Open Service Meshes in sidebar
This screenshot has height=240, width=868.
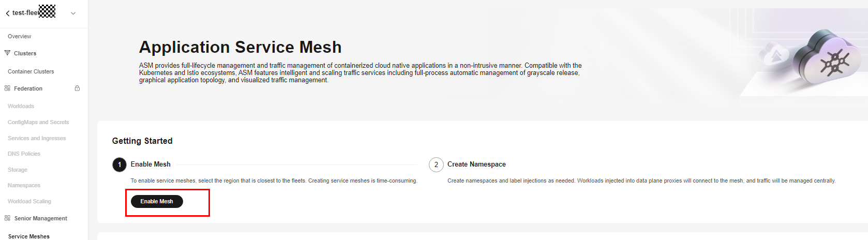click(29, 236)
